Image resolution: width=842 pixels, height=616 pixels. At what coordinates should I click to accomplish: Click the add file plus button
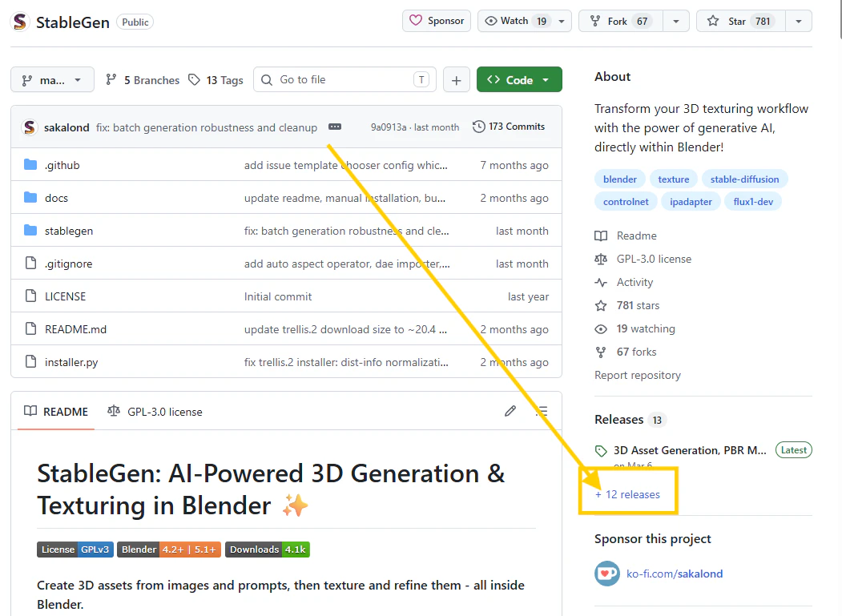coord(457,80)
